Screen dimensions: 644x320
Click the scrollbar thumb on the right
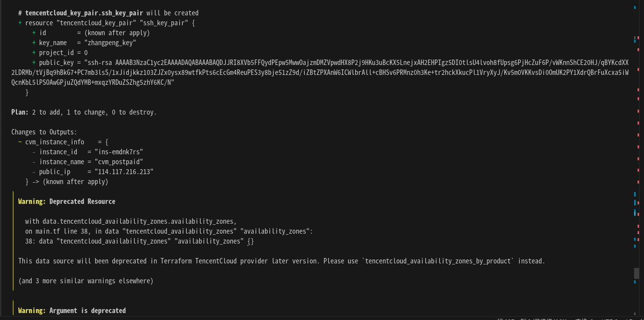pos(636,273)
